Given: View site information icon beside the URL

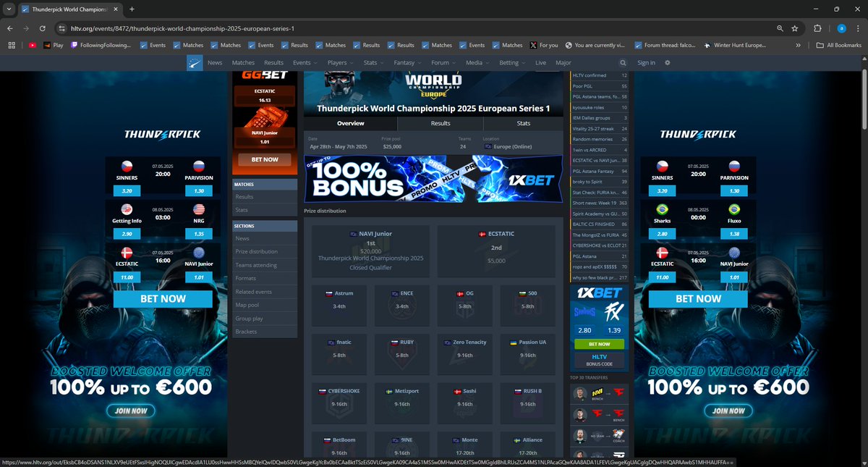Looking at the screenshot, I should 63,28.
